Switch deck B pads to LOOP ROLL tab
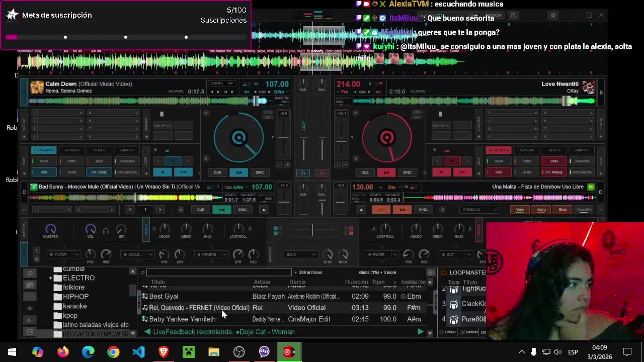The width and height of the screenshot is (644, 362). (x=526, y=150)
